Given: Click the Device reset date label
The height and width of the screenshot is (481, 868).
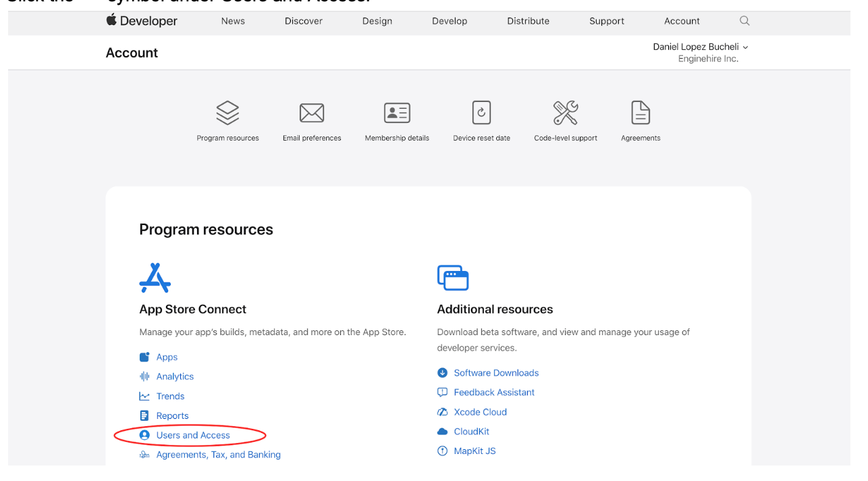Looking at the screenshot, I should tap(481, 138).
